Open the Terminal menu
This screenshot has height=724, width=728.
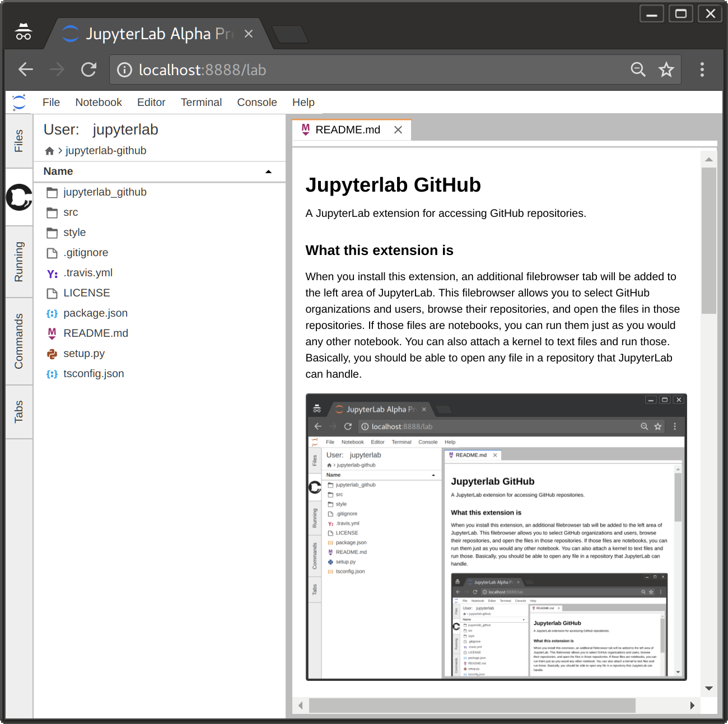[201, 102]
